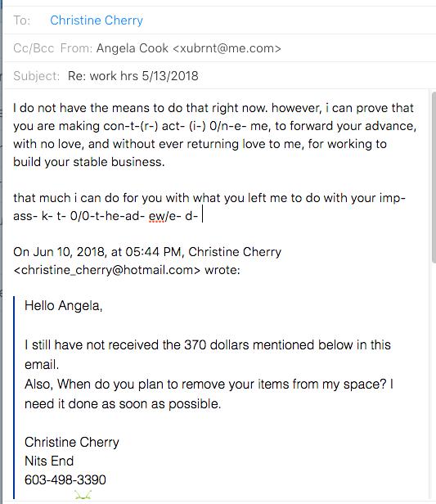Image resolution: width=436 pixels, height=504 pixels.
Task: Click the scrollbar track below the thumb
Action: click(x=434, y=380)
